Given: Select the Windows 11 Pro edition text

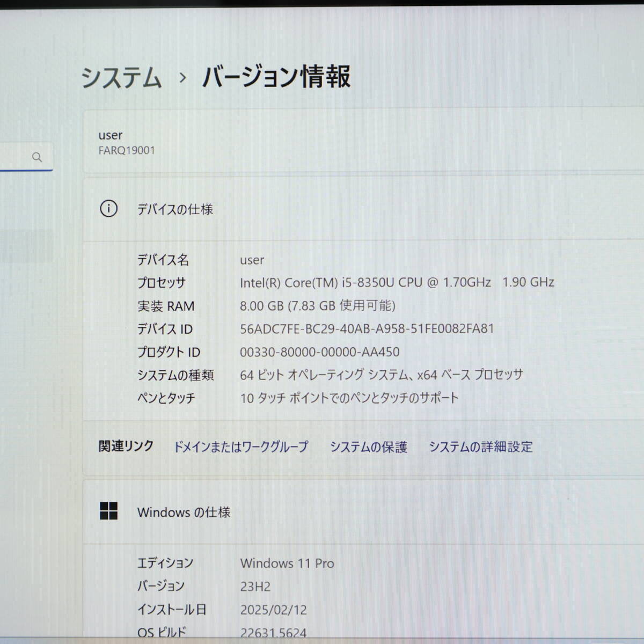Looking at the screenshot, I should tap(287, 563).
